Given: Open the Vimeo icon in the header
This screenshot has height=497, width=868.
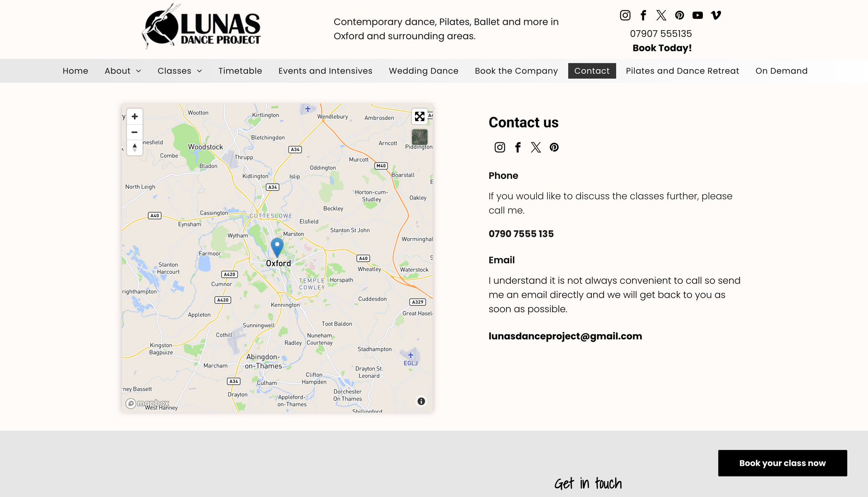Looking at the screenshot, I should coord(716,15).
